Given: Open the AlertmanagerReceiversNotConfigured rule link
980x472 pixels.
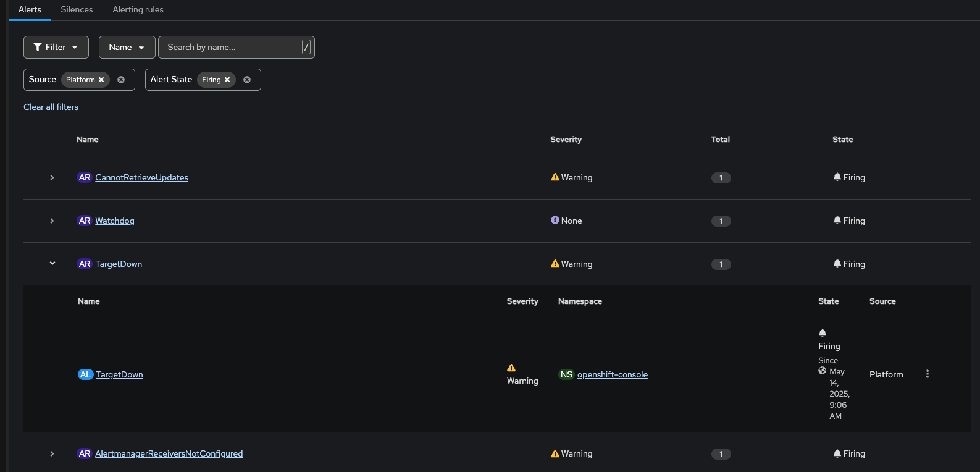Looking at the screenshot, I should pyautogui.click(x=169, y=453).
